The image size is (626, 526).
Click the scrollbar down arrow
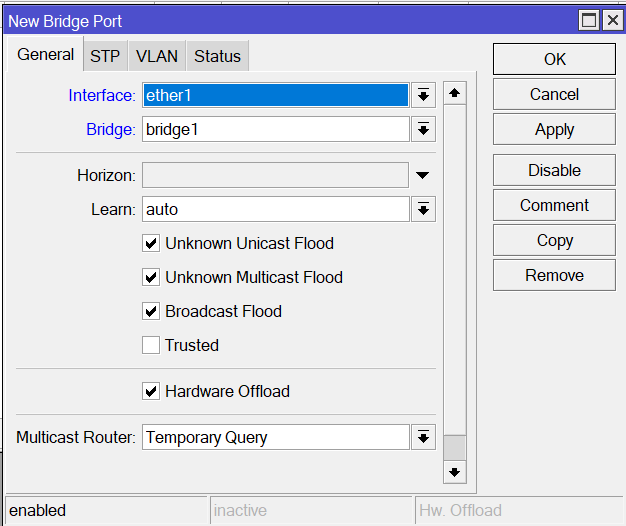(x=454, y=473)
